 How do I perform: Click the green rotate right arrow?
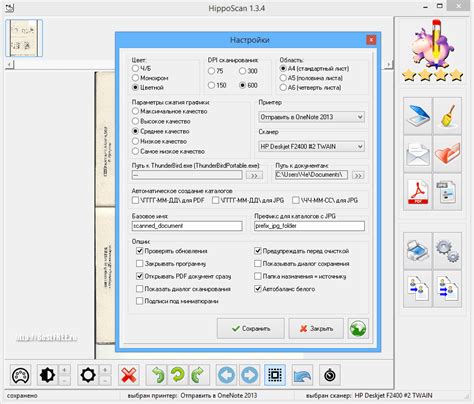tap(199, 375)
